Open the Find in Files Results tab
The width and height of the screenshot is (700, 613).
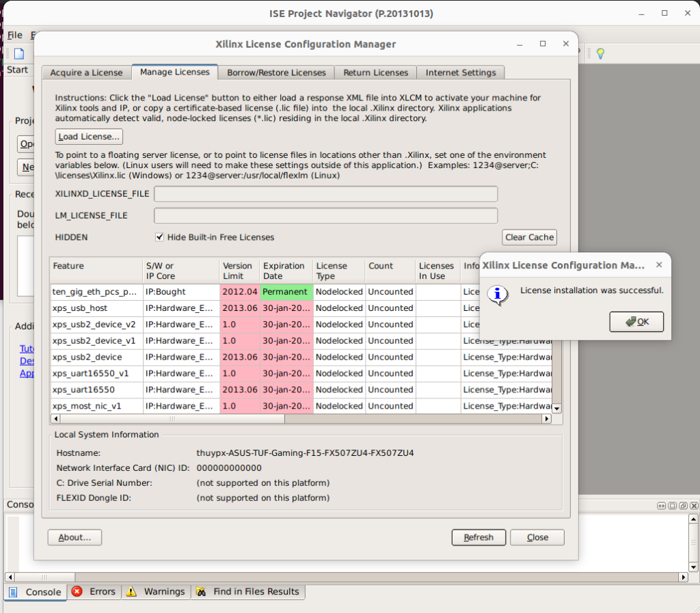click(248, 591)
